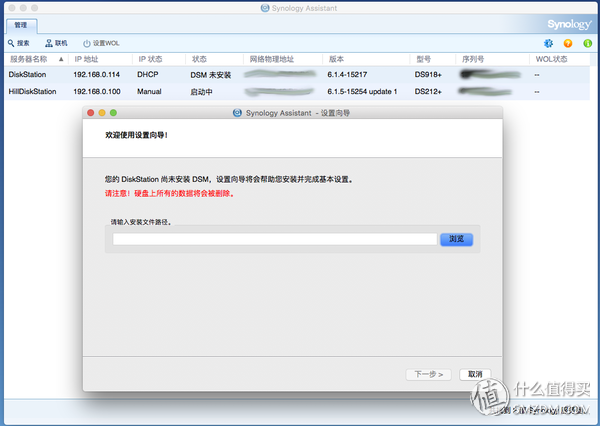
Task: Select the HillDiskStation server row
Action: 297,91
